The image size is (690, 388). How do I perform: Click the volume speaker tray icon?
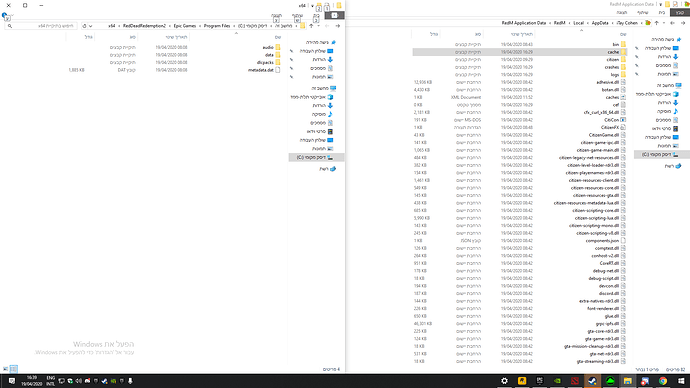pyautogui.click(x=78, y=381)
